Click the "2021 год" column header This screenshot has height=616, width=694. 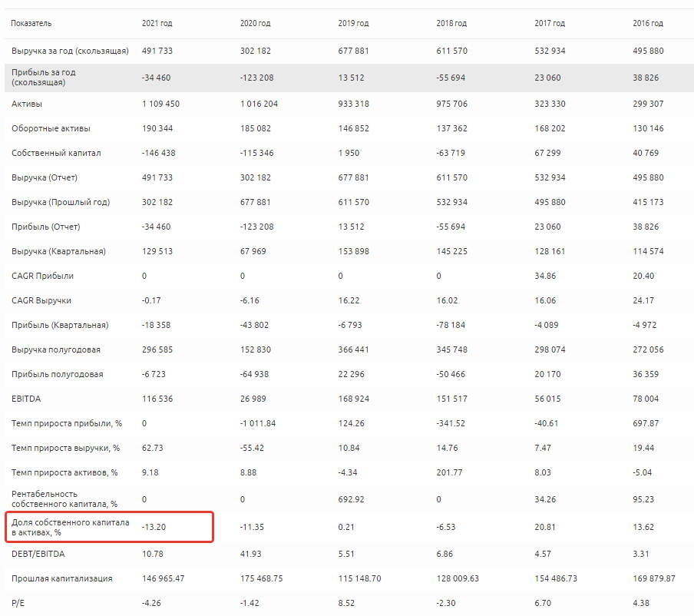[157, 23]
